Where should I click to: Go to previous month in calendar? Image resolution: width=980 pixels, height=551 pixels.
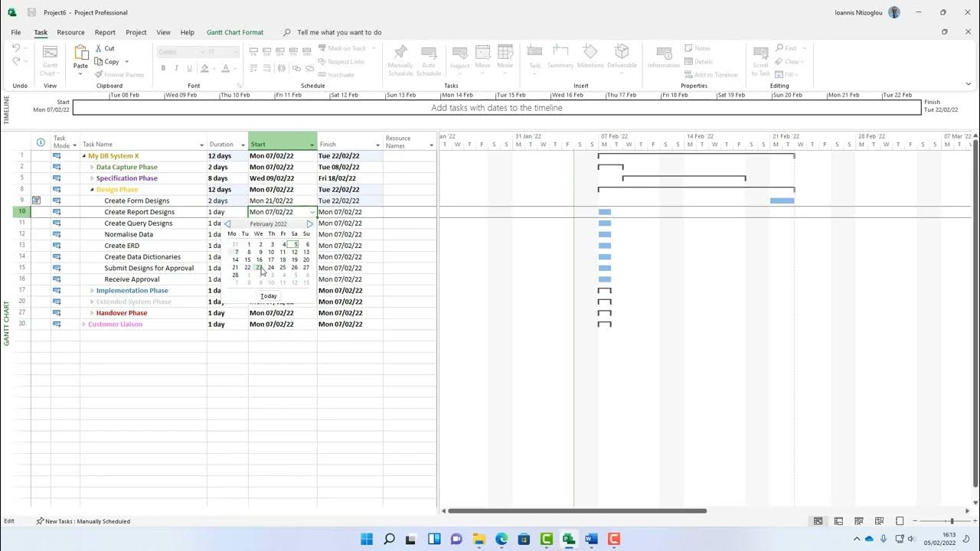coord(227,224)
